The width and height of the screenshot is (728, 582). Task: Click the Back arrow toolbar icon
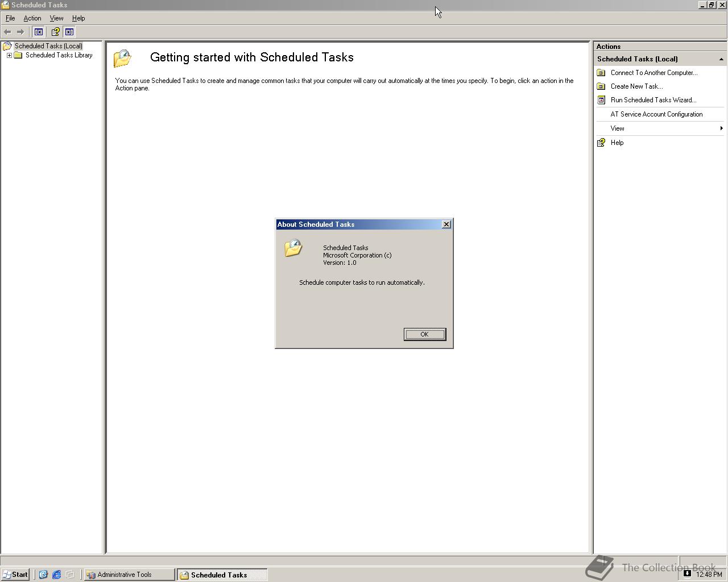click(x=7, y=32)
